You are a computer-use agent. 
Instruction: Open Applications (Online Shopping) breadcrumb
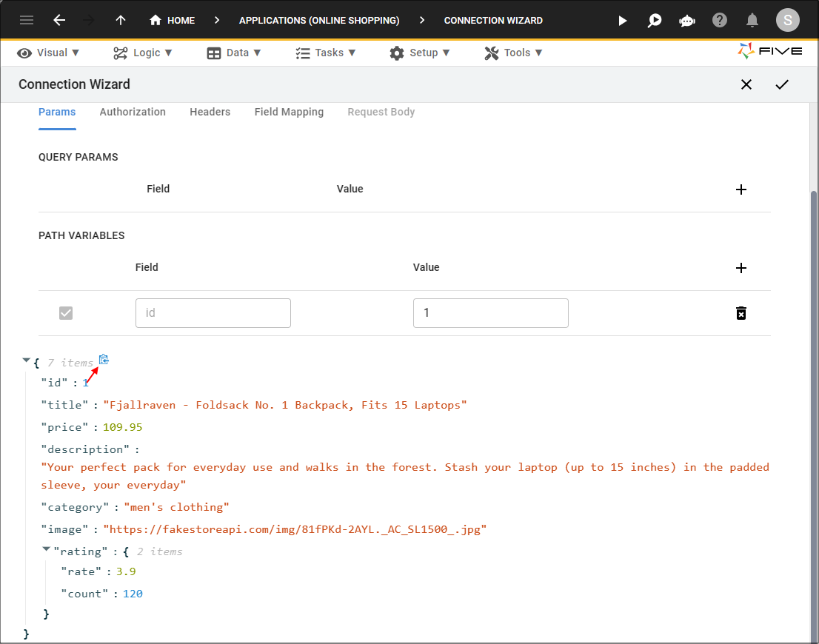(319, 21)
